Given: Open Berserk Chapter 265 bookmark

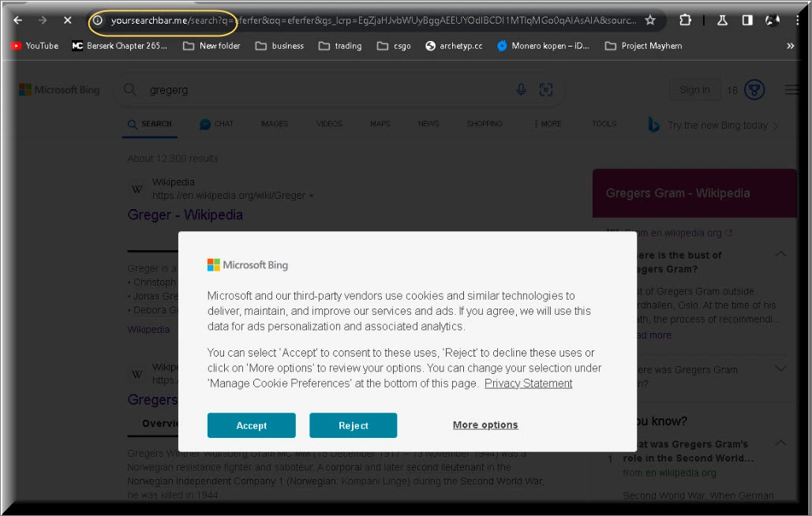Looking at the screenshot, I should (120, 46).
